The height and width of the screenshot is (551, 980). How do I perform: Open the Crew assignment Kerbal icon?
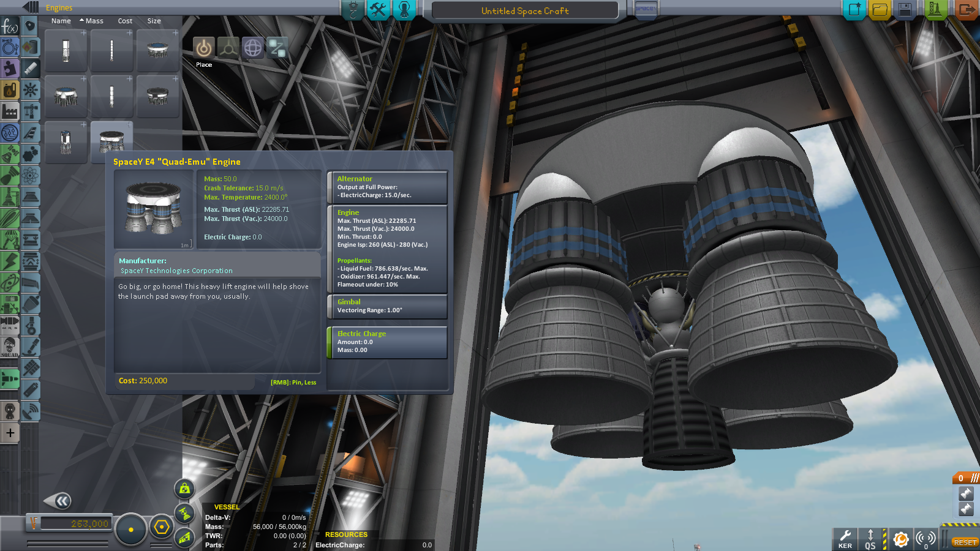click(404, 9)
